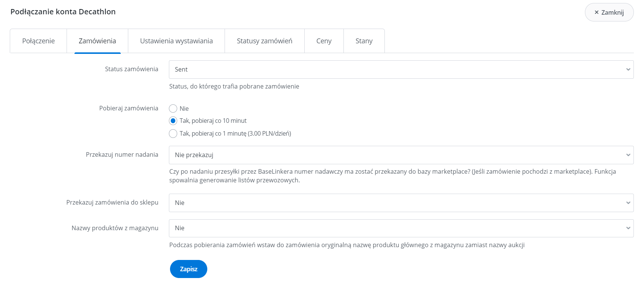Screen dimensions: 644x298
Task: Click the text 'Status, do którego trafia pobrane zamówienie'
Action: (234, 86)
